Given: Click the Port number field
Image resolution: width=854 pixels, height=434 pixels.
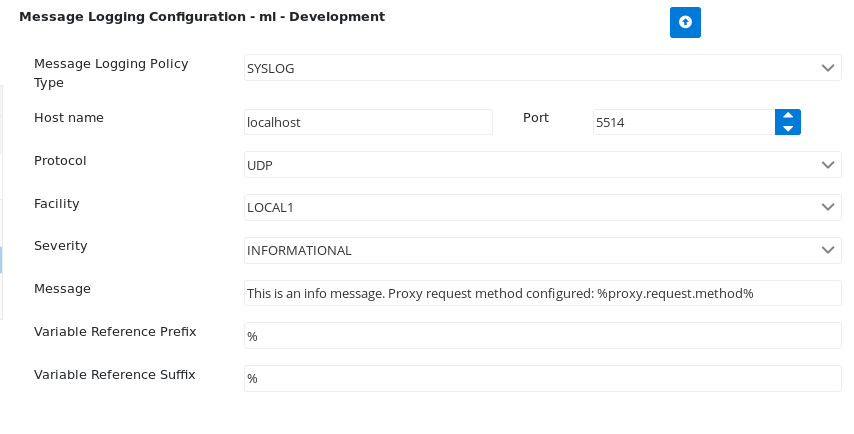Looking at the screenshot, I should [684, 122].
